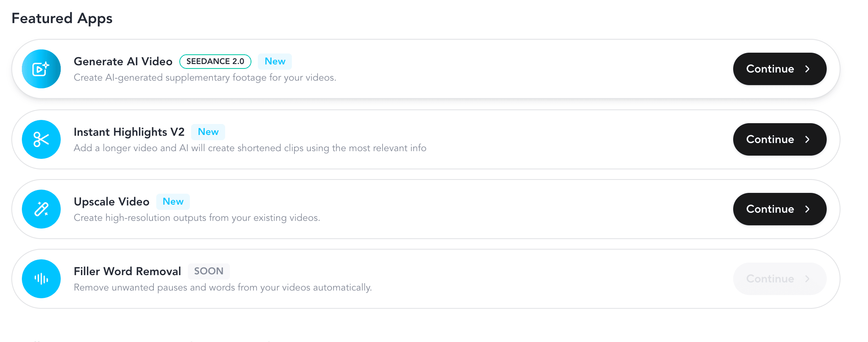Click disabled Continue for Filler Word Removal
The width and height of the screenshot is (868, 342).
point(780,279)
